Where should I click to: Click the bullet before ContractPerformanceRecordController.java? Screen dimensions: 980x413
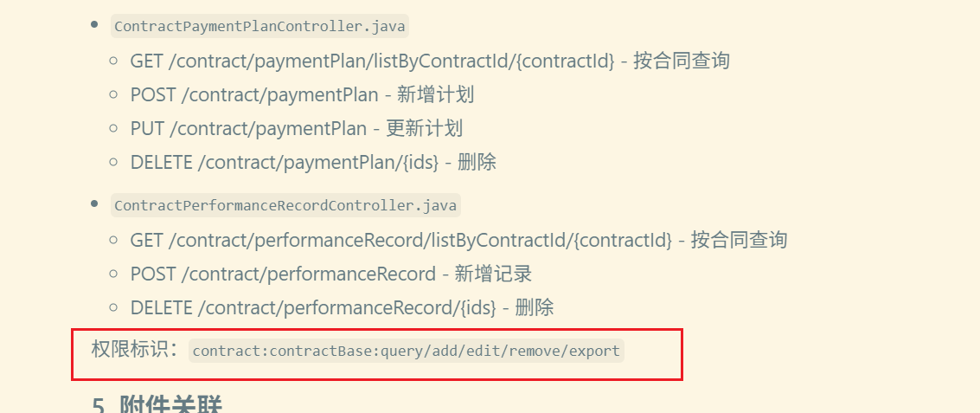(x=94, y=204)
